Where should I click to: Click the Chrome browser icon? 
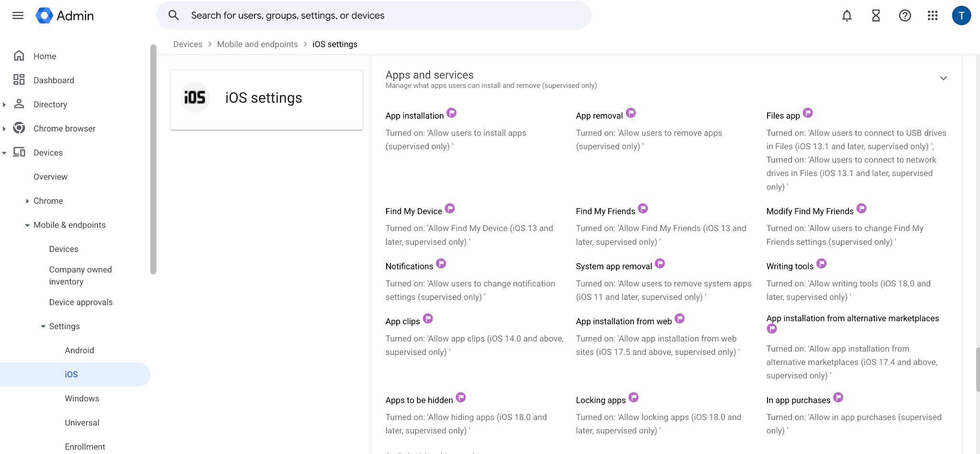click(x=19, y=128)
